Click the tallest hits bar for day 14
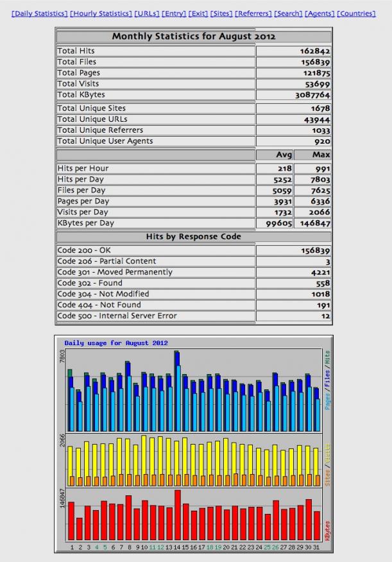 coord(176,391)
